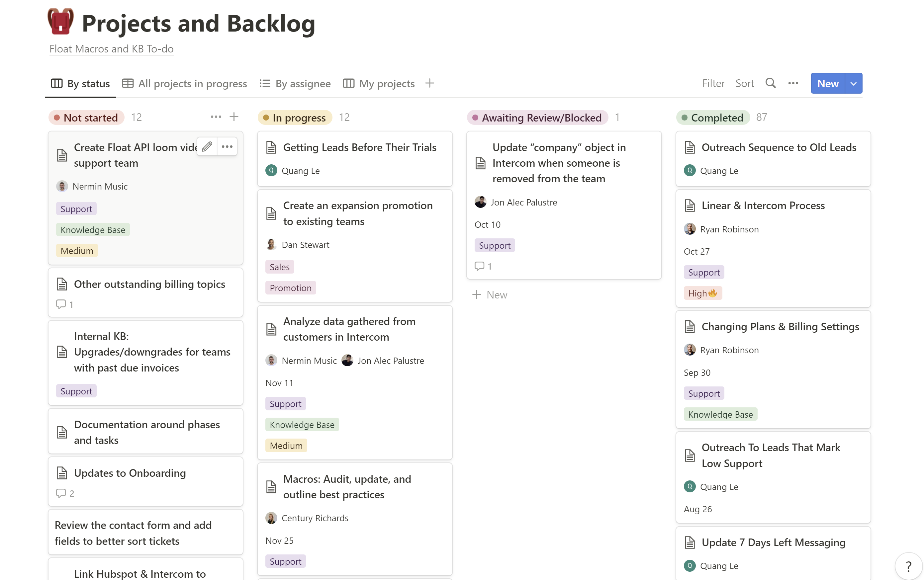This screenshot has width=924, height=580.
Task: Add new card in Awaiting Review/Blocked column
Action: pos(490,294)
